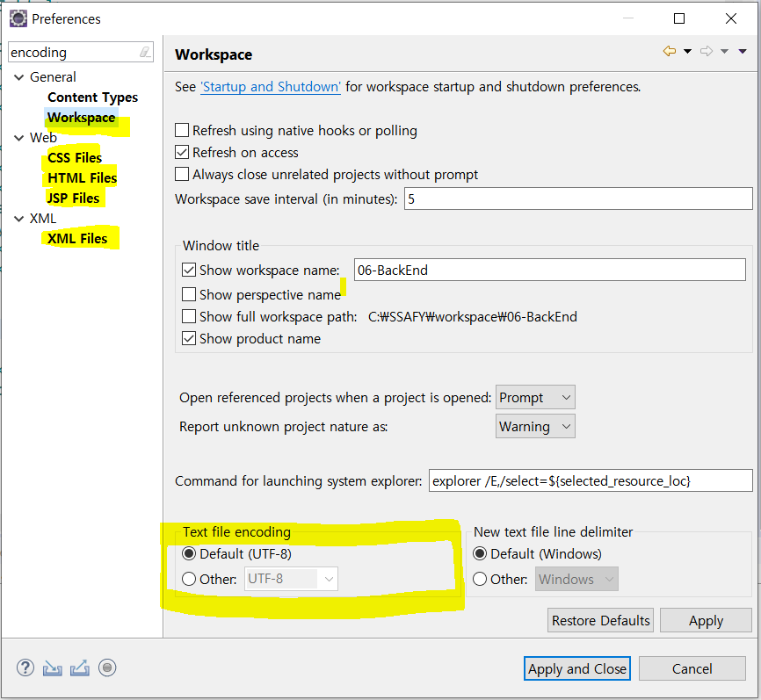Select Default (Windows) line delimiter radio
The height and width of the screenshot is (700, 761).
tap(480, 553)
